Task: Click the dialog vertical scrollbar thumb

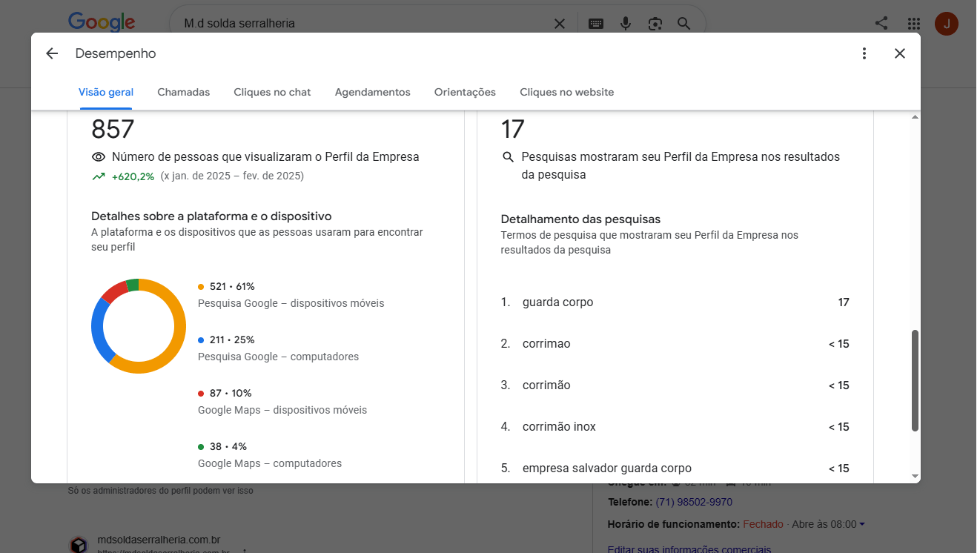Action: 915,380
